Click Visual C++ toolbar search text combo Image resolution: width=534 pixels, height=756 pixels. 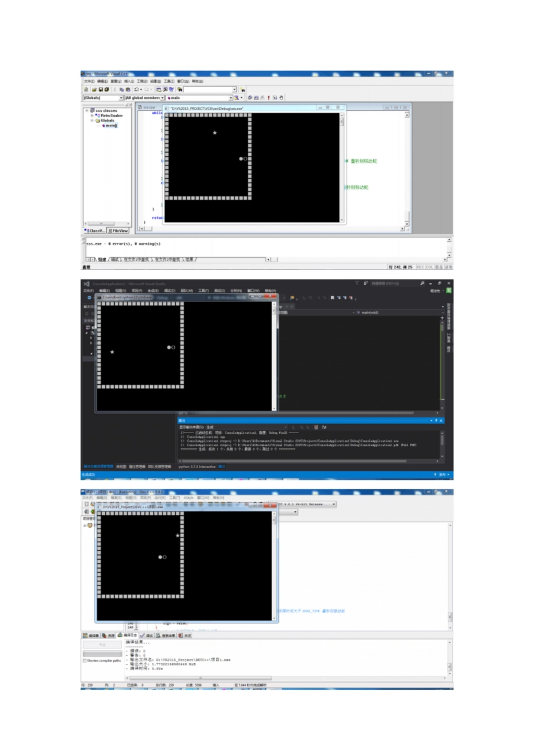pos(210,89)
